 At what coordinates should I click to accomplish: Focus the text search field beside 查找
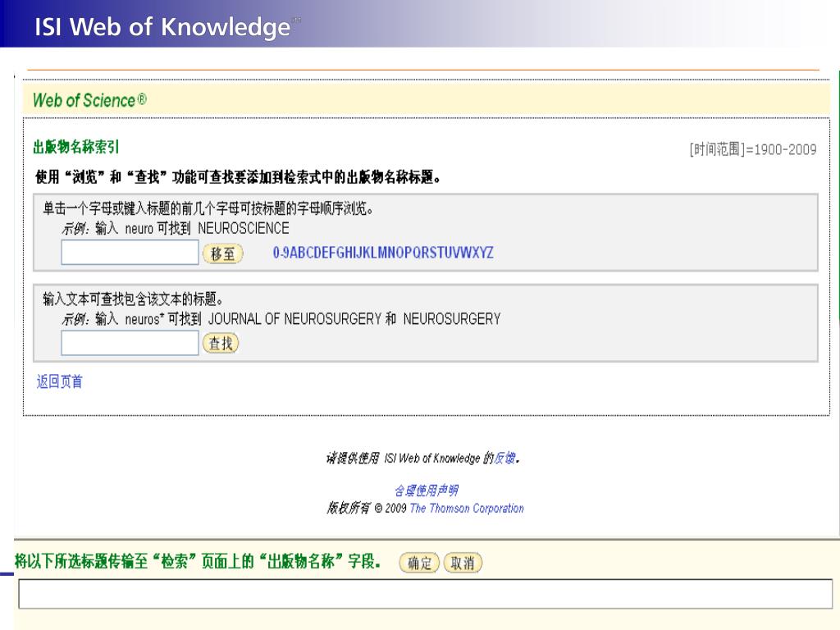pos(130,343)
